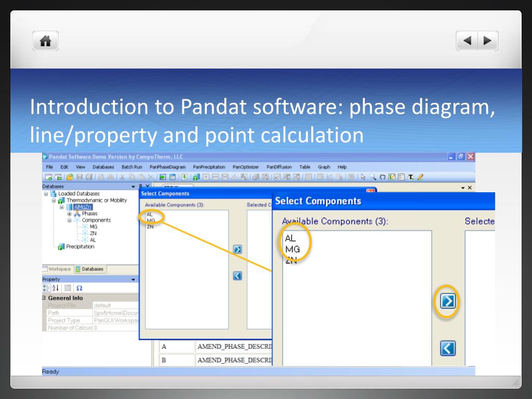Click the green database cylinder toolbar icon

196,177
